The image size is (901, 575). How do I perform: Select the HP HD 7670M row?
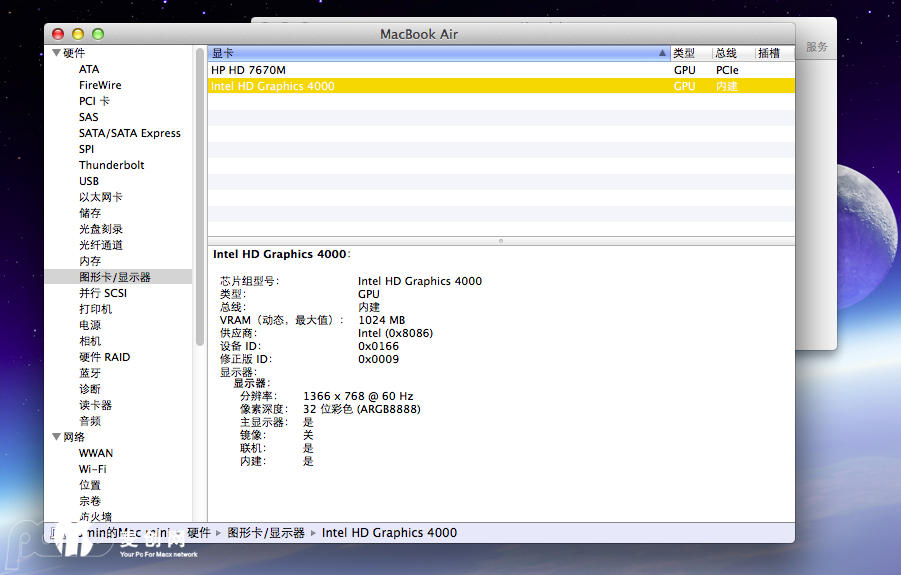(x=501, y=70)
